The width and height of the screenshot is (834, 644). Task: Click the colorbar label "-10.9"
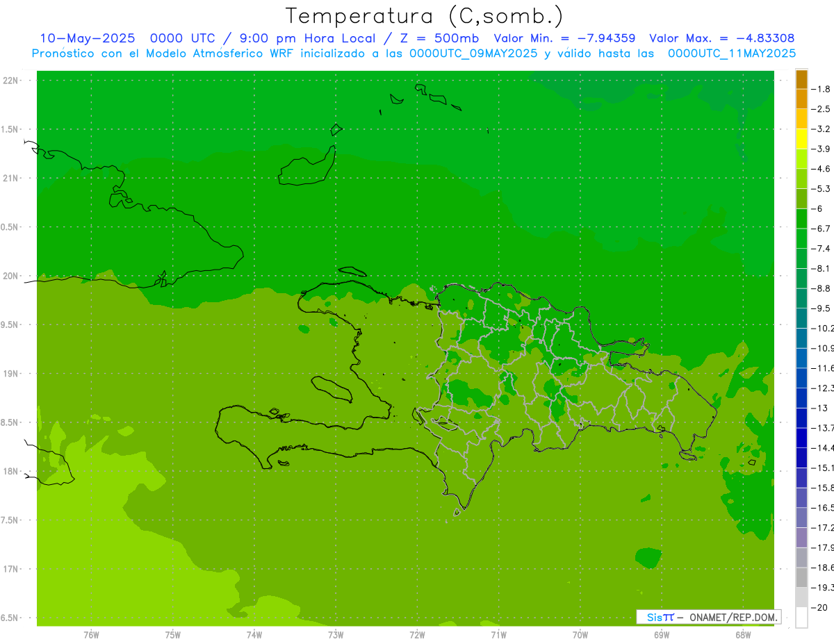824,348
